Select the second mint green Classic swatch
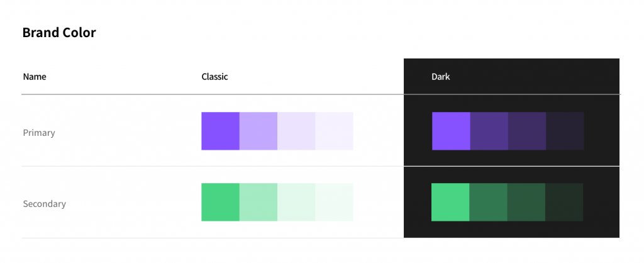The width and height of the screenshot is (644, 263). (258, 202)
